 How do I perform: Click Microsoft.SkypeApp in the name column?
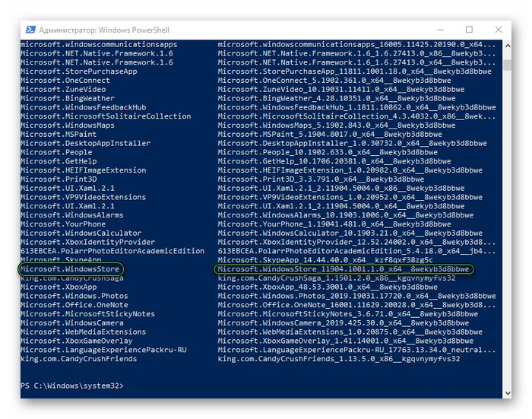point(59,260)
